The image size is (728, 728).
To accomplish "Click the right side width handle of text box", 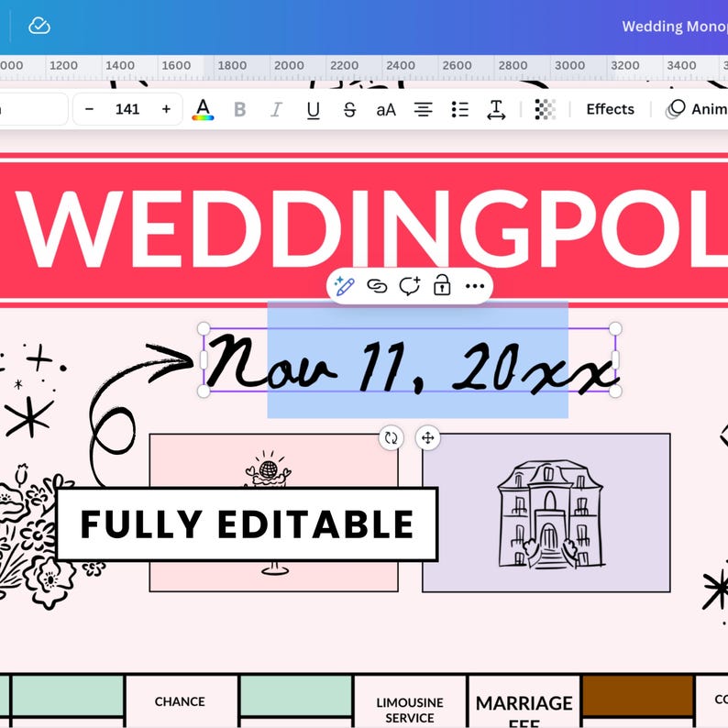I will [x=615, y=359].
